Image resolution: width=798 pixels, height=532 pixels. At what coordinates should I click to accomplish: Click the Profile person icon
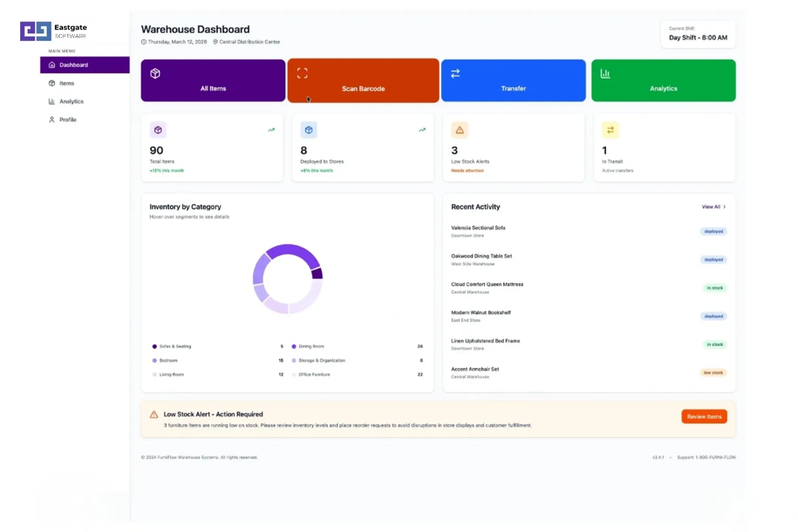[52, 119]
